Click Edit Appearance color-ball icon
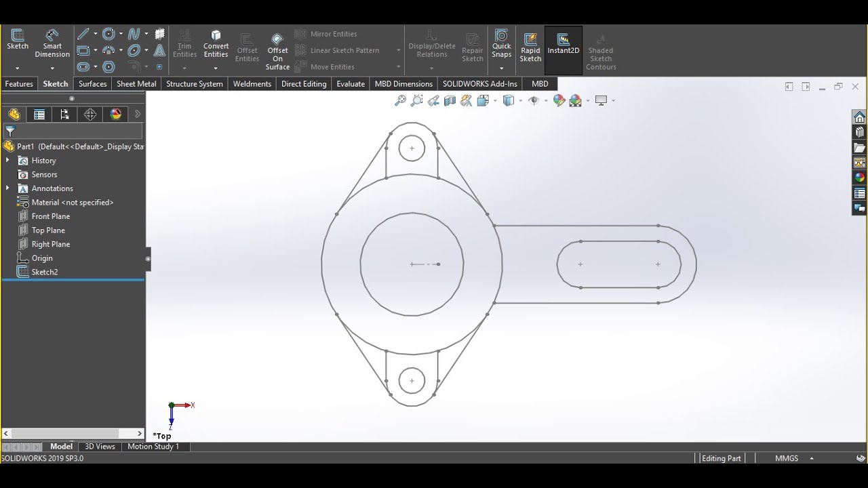 click(559, 100)
